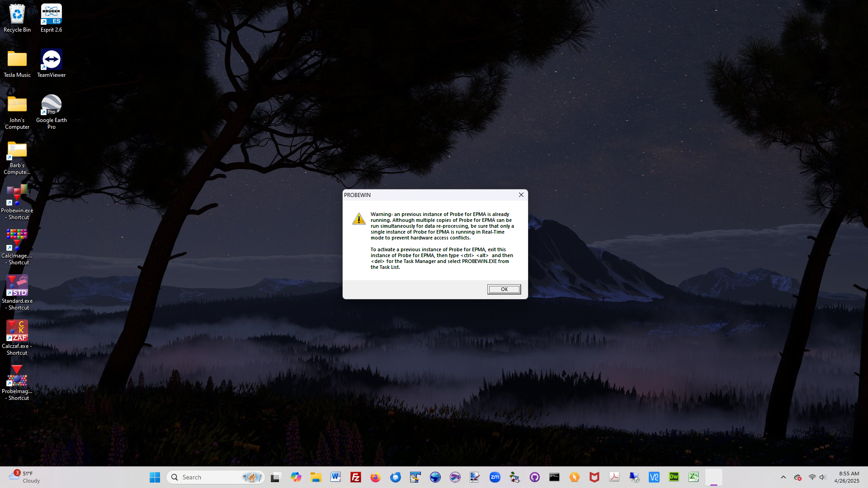The height and width of the screenshot is (488, 868).
Task: Select the Recycle Bin icon
Action: (x=17, y=14)
